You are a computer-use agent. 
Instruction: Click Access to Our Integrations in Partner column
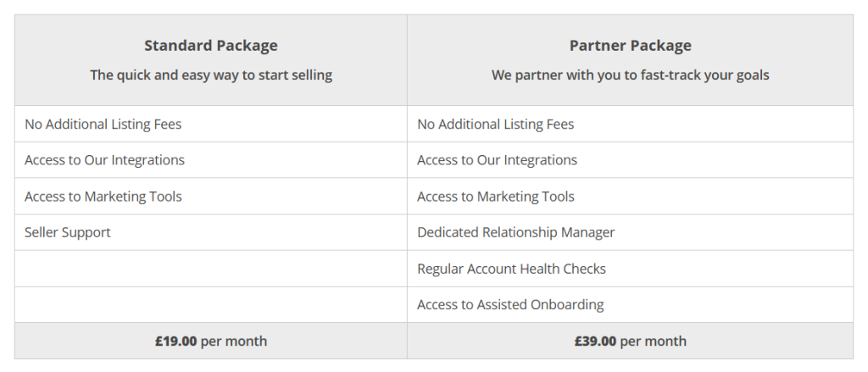(497, 160)
